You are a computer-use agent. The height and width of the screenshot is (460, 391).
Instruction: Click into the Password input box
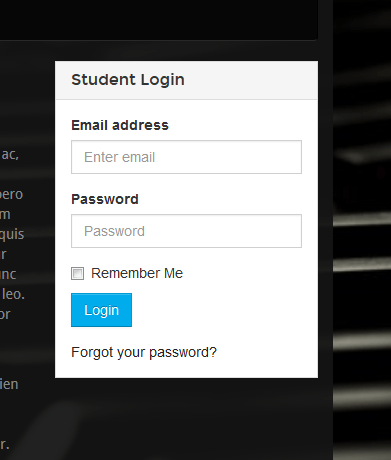pos(186,231)
